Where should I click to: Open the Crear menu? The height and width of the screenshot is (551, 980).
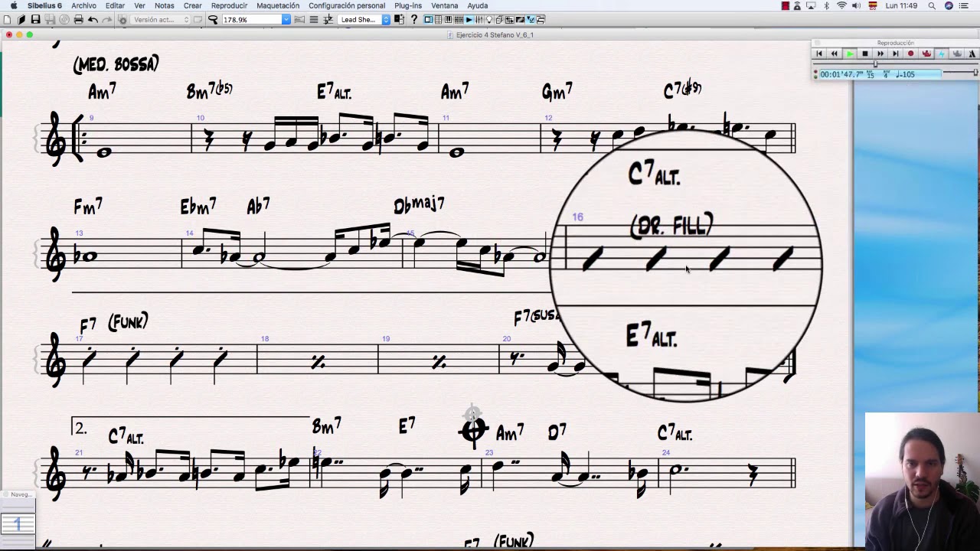192,5
